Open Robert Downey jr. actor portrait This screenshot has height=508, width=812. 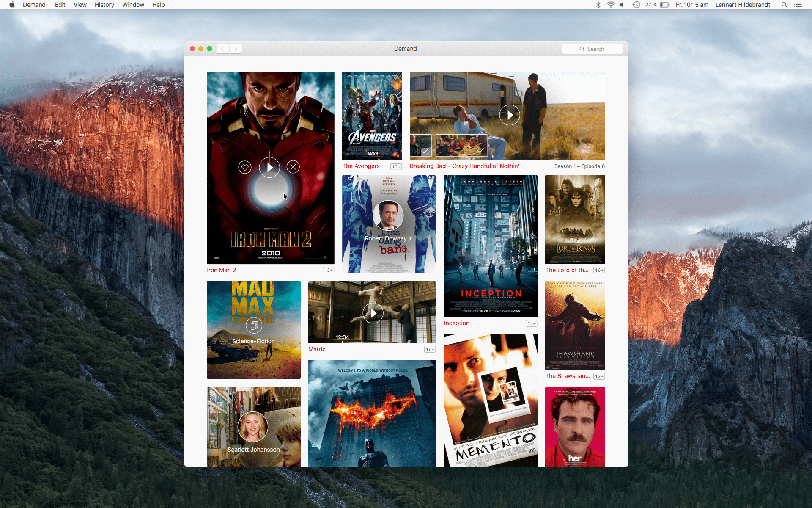coord(388,215)
